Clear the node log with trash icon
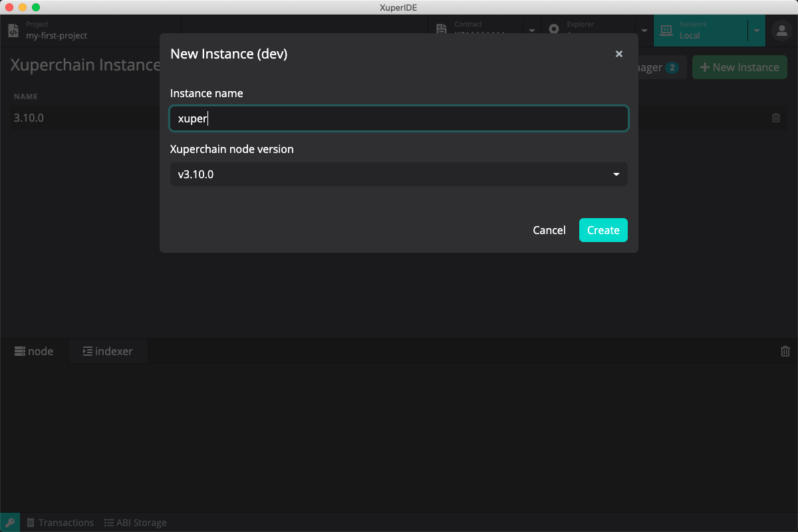The height and width of the screenshot is (532, 798). tap(785, 351)
